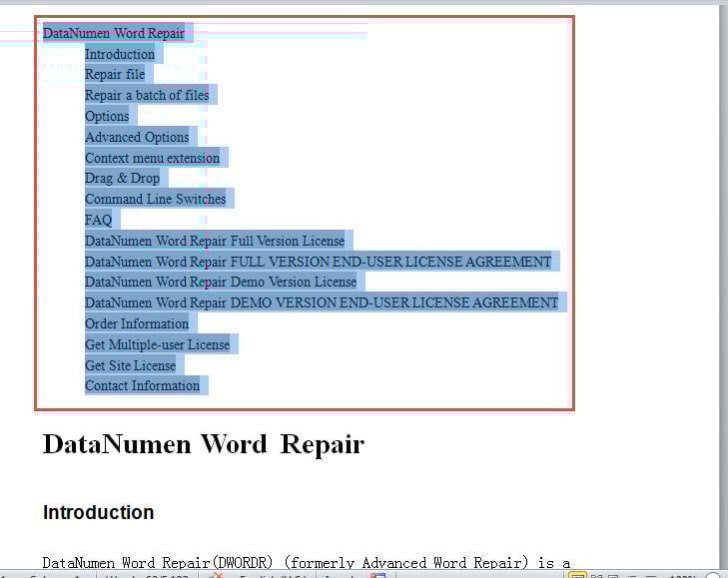This screenshot has height=578, width=728.
Task: Click the "Get Site License" link
Action: pos(130,366)
